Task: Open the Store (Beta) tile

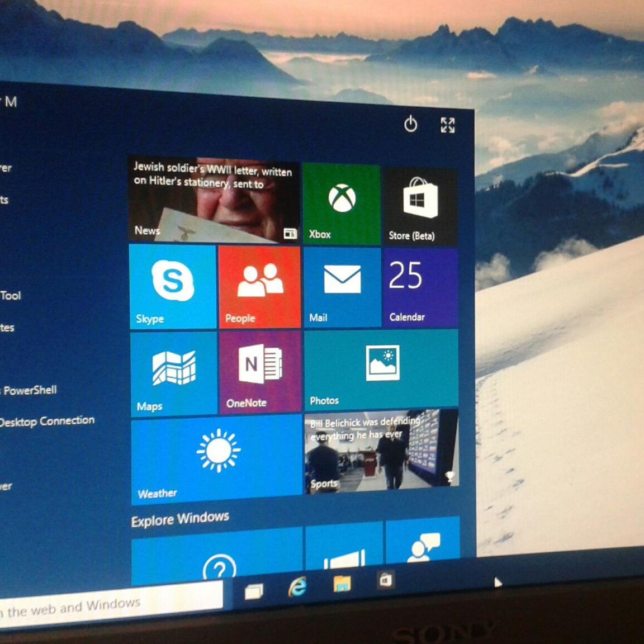Action: tap(420, 207)
